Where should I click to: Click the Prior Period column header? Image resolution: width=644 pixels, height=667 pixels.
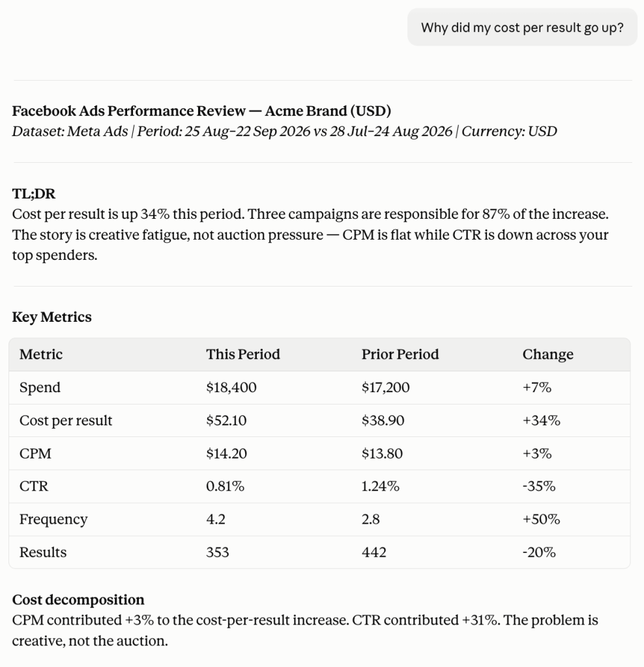tap(400, 354)
